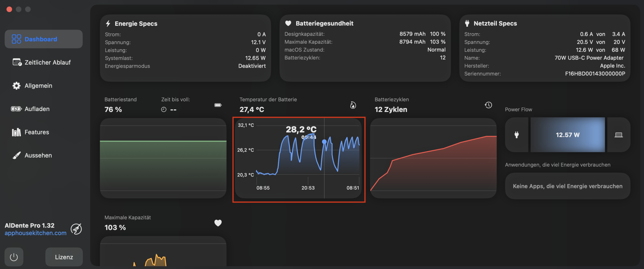The width and height of the screenshot is (644, 269).
Task: Click the heart icon in Maximale Kapazität tile
Action: [x=218, y=223]
